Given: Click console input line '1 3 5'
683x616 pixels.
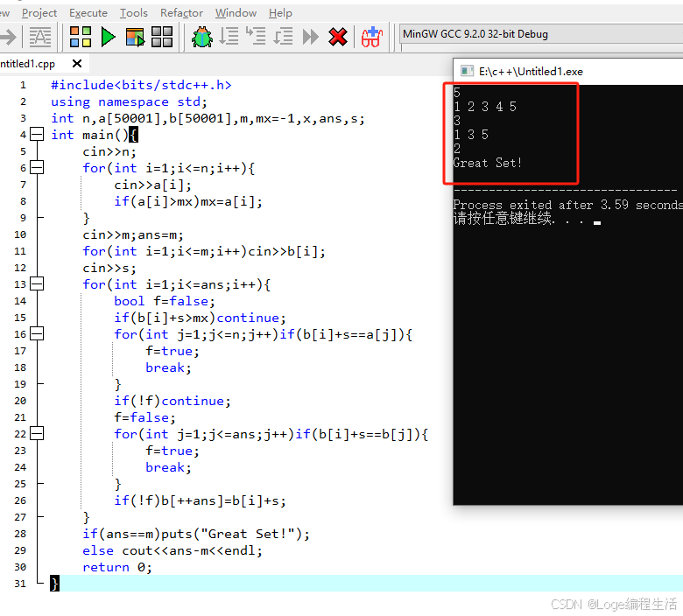Looking at the screenshot, I should [x=471, y=135].
